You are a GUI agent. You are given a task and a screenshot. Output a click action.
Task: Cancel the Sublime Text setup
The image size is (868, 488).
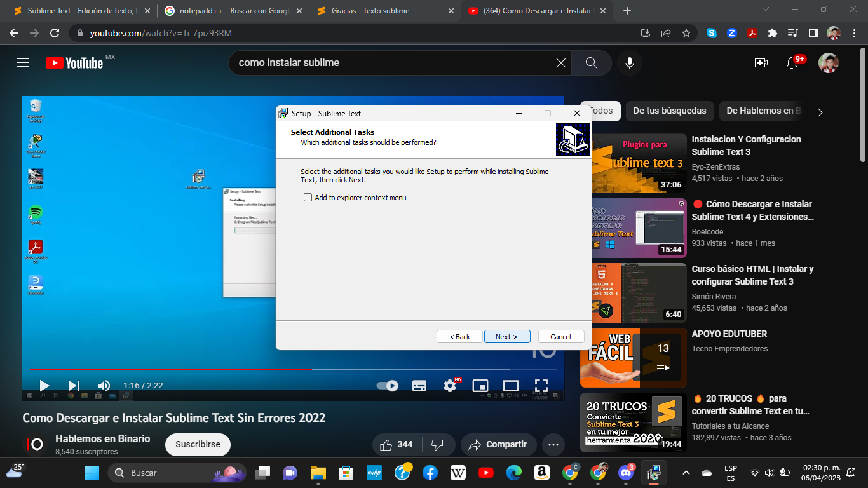pyautogui.click(x=561, y=337)
